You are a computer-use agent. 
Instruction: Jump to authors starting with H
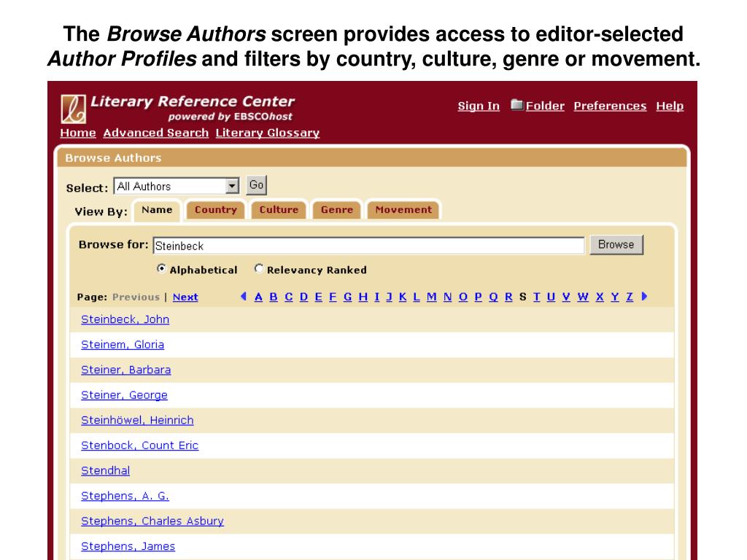point(363,297)
